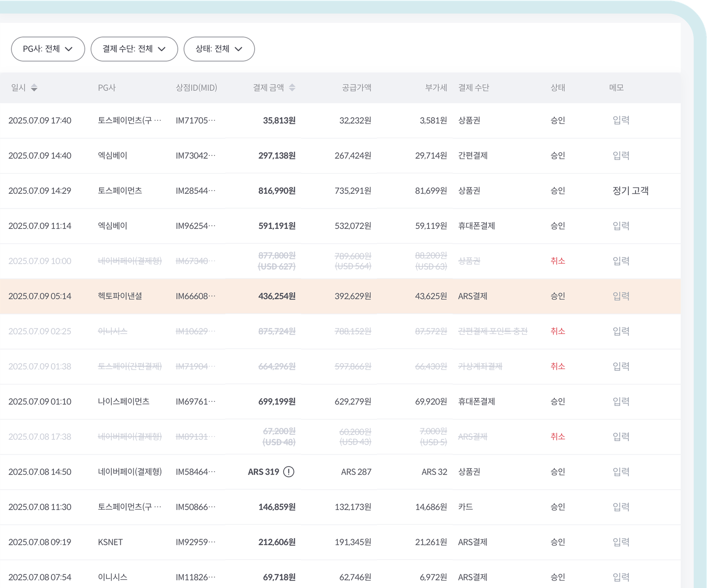The image size is (707, 588).
Task: Click 입력 memo for the ARS 319 row
Action: coord(621,472)
